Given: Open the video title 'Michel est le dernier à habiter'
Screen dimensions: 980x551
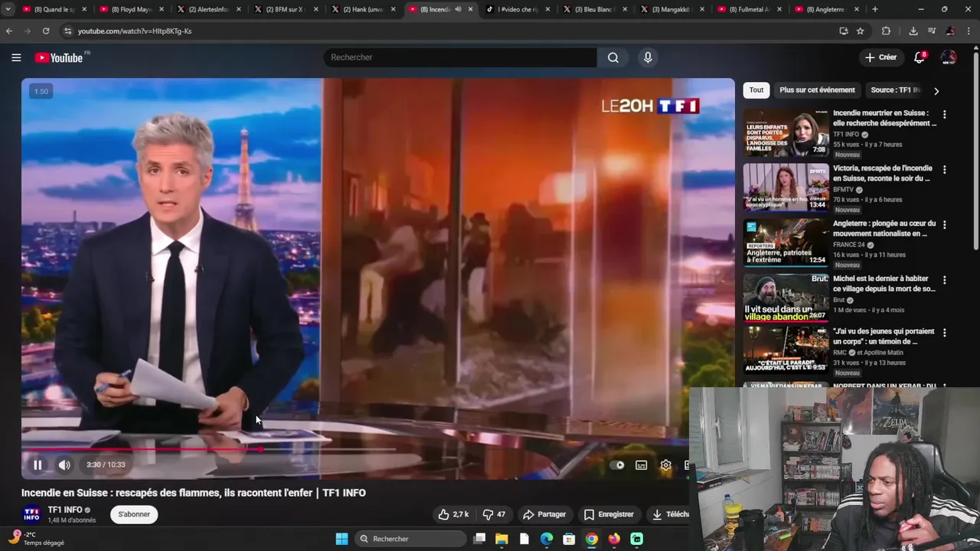Looking at the screenshot, I should [x=884, y=284].
